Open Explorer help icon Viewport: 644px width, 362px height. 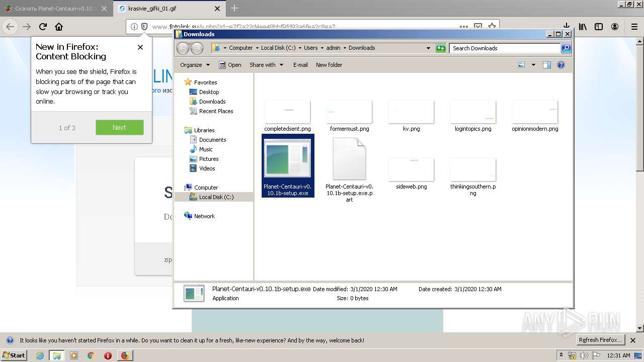coord(561,65)
